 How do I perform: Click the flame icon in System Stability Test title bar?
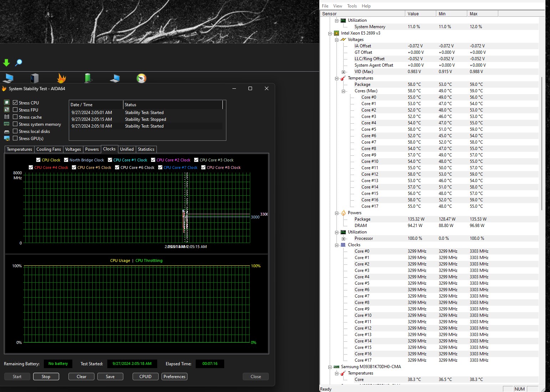4,89
